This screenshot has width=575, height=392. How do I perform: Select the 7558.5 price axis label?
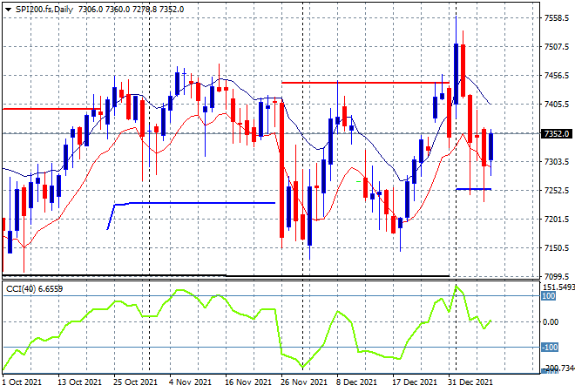click(x=557, y=17)
